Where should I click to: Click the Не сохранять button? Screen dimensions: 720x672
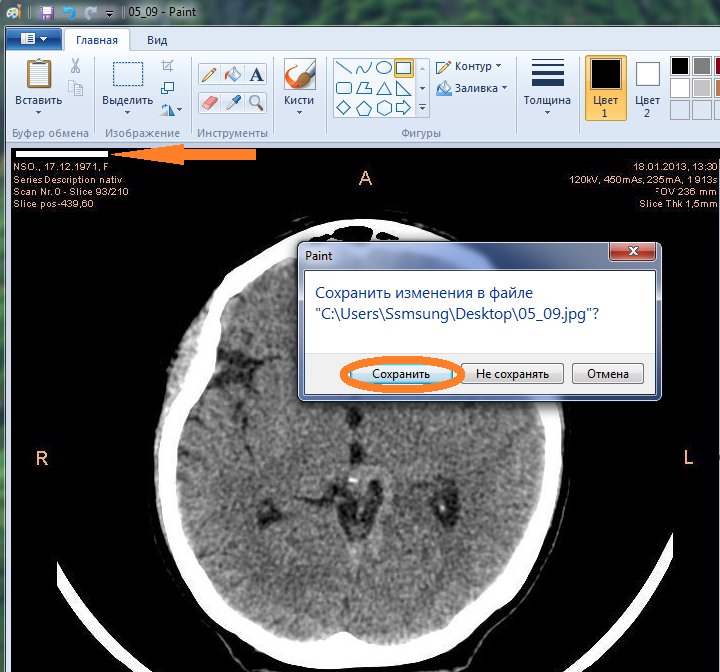click(512, 374)
